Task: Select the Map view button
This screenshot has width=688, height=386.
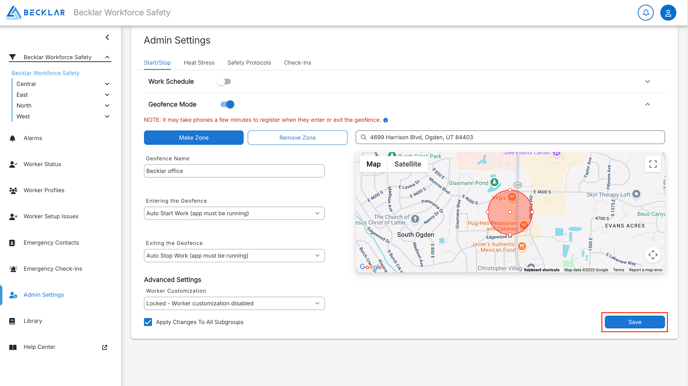Action: coord(373,164)
